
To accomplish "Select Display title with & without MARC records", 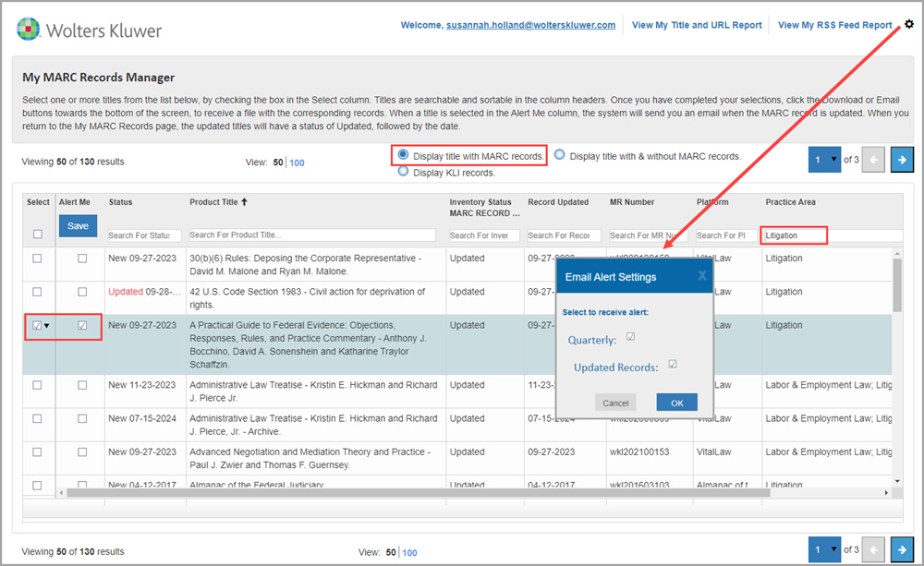I will (559, 154).
